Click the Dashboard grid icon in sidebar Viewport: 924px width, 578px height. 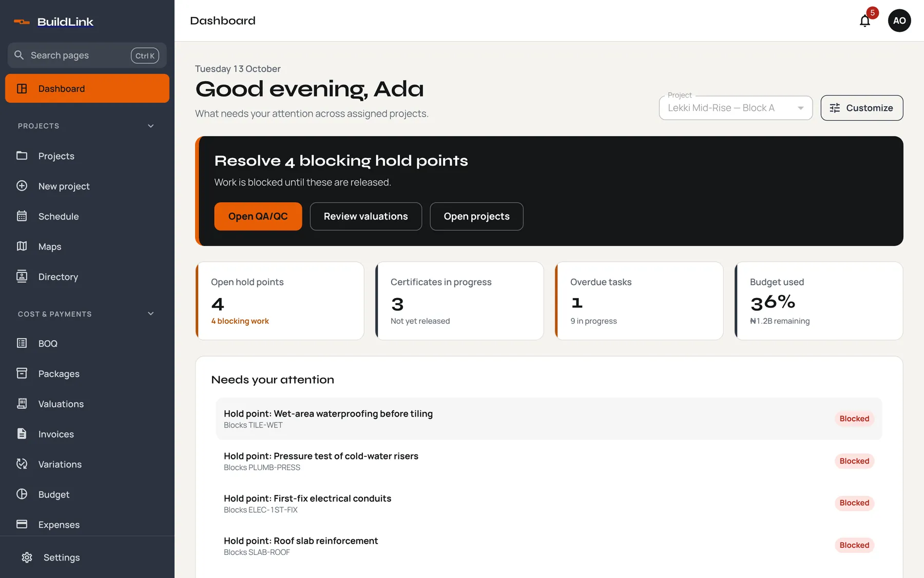(22, 88)
